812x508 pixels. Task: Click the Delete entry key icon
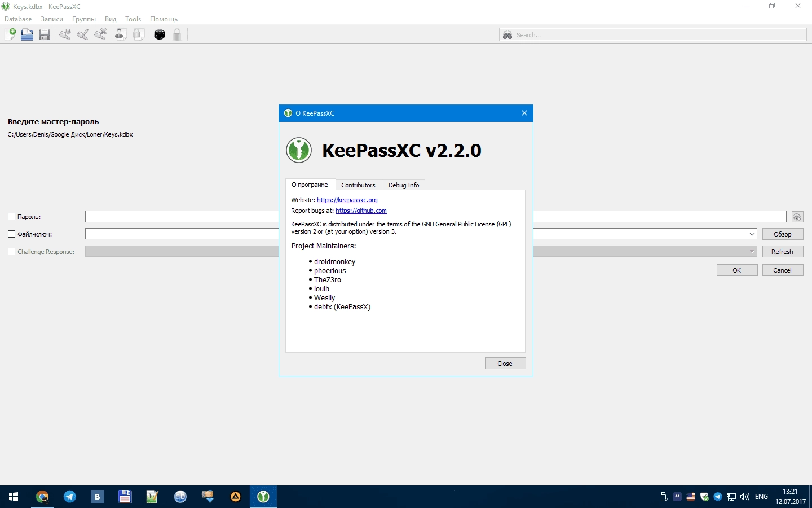click(x=100, y=34)
